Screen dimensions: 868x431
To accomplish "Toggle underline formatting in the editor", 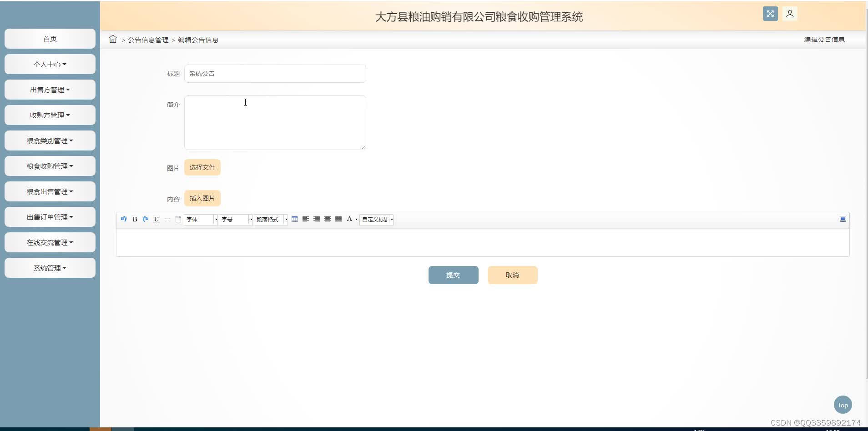I will (x=156, y=219).
